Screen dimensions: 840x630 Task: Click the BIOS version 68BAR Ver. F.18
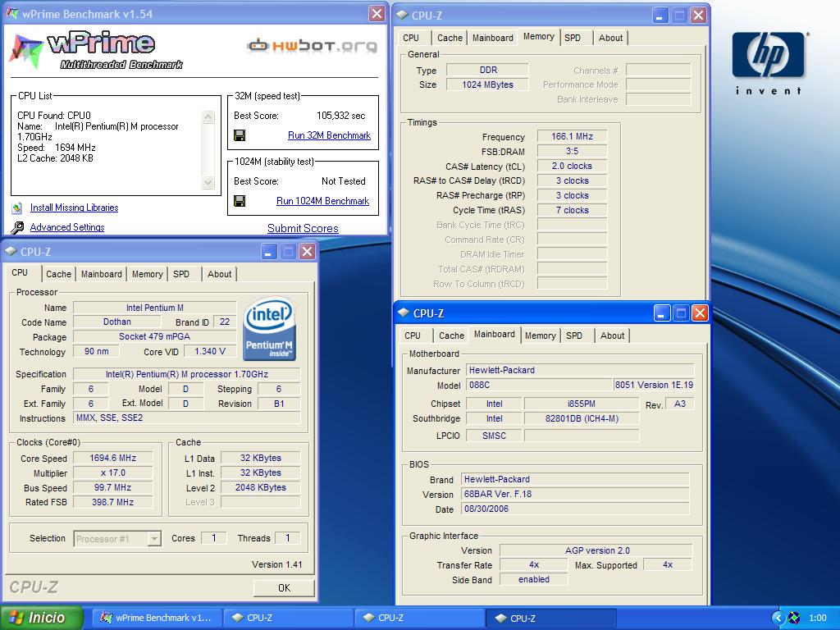tap(575, 494)
